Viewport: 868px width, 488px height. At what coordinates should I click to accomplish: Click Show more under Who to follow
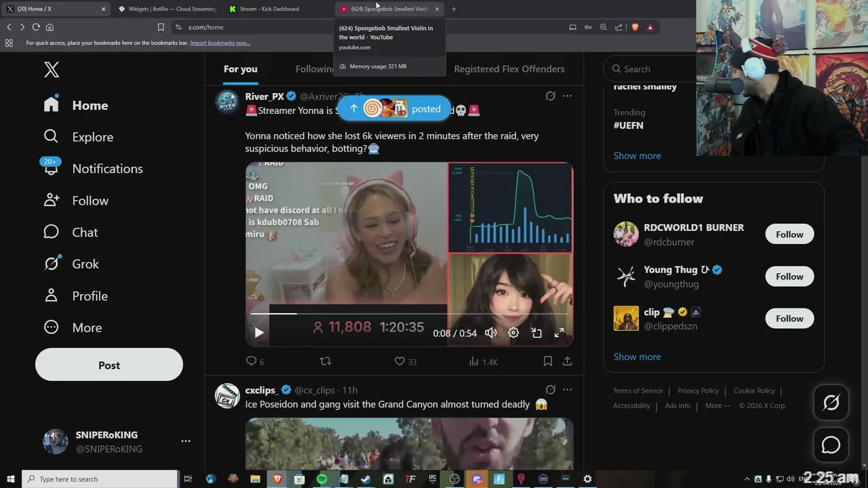(x=637, y=357)
